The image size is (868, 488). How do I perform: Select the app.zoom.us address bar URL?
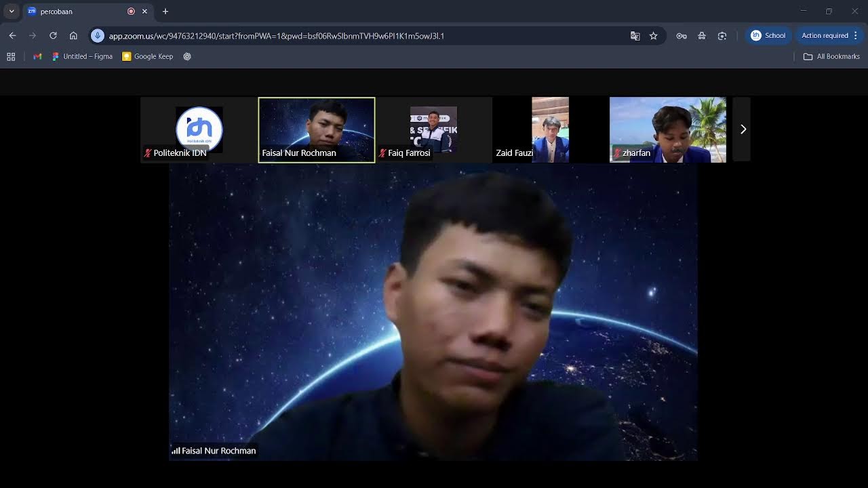(277, 36)
